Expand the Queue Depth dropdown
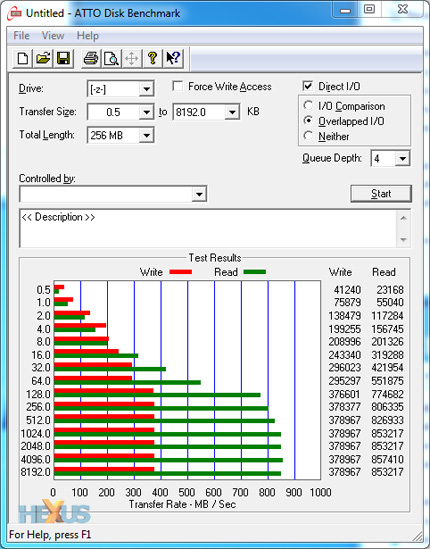Screen dimensions: 430x549 pyautogui.click(x=403, y=159)
